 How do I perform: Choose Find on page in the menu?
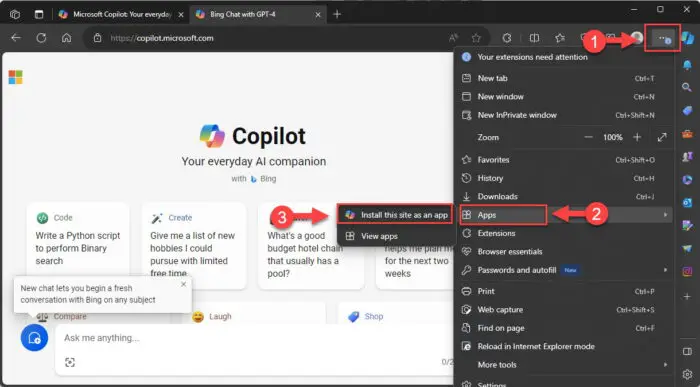[564, 328]
